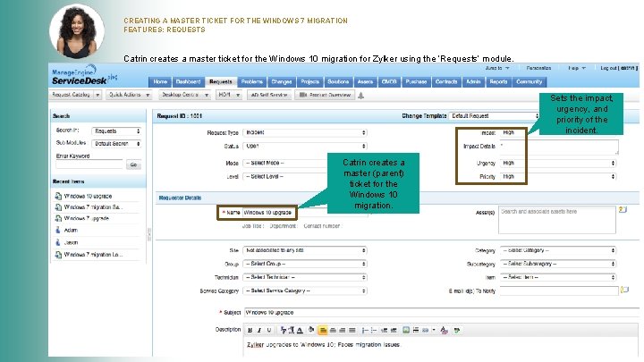Switch to Problems tab
The width and height of the screenshot is (644, 362).
[x=252, y=81]
